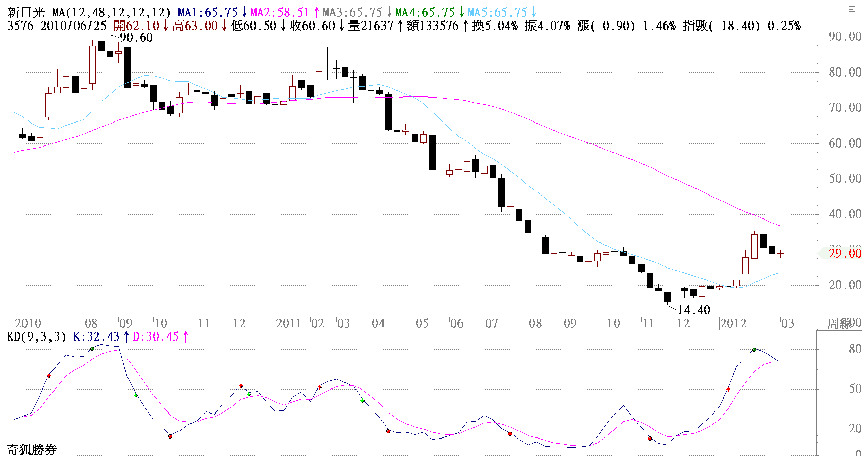Screen dimensions: 868x462
Task: Click the rightmost green dot on KD line
Action: 754,350
